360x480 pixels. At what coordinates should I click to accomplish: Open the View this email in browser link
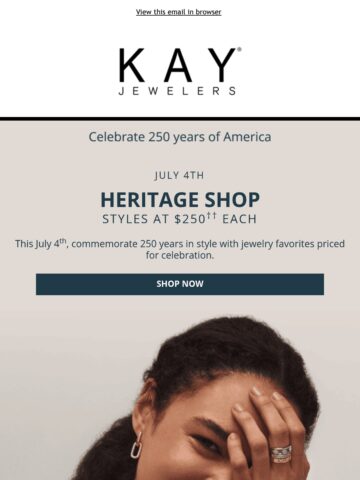tap(178, 12)
